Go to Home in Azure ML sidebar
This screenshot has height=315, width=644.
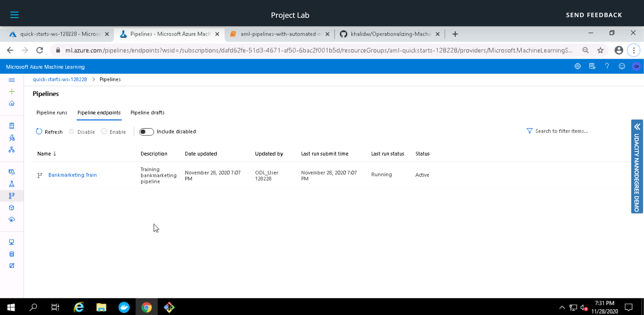pyautogui.click(x=12, y=103)
